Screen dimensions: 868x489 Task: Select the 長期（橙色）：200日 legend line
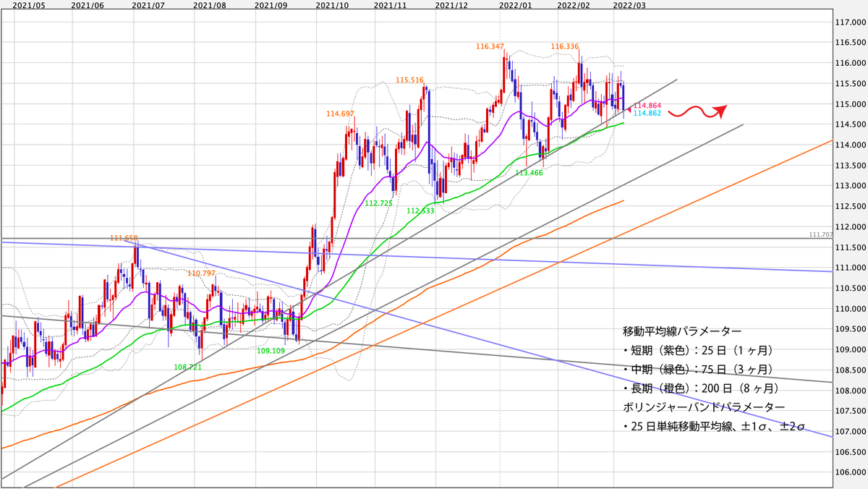tap(700, 388)
